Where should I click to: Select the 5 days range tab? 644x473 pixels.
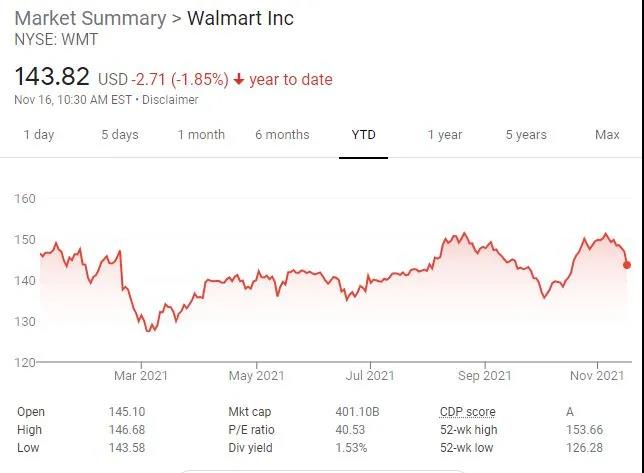tap(119, 135)
